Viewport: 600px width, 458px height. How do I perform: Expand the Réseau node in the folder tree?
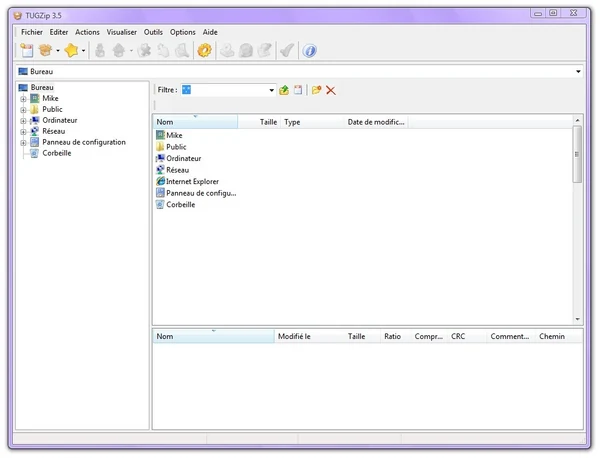[x=23, y=132]
